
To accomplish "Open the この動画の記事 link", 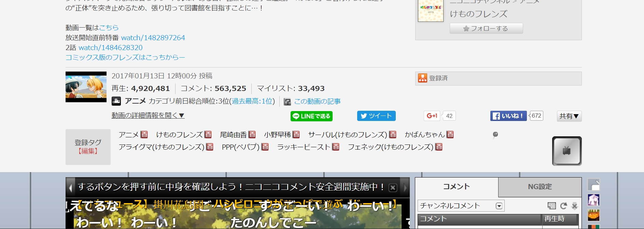I will click(317, 102).
